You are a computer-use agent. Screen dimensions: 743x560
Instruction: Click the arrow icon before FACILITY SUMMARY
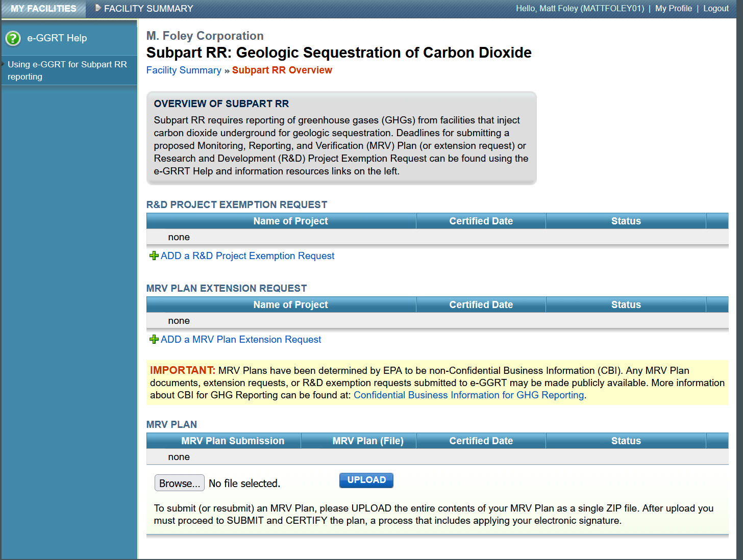[98, 8]
